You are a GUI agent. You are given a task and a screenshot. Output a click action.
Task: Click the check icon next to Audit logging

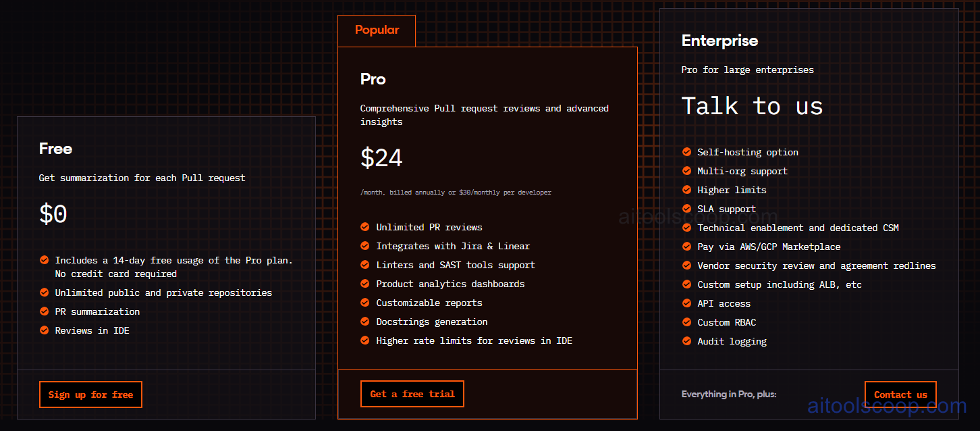click(x=686, y=341)
